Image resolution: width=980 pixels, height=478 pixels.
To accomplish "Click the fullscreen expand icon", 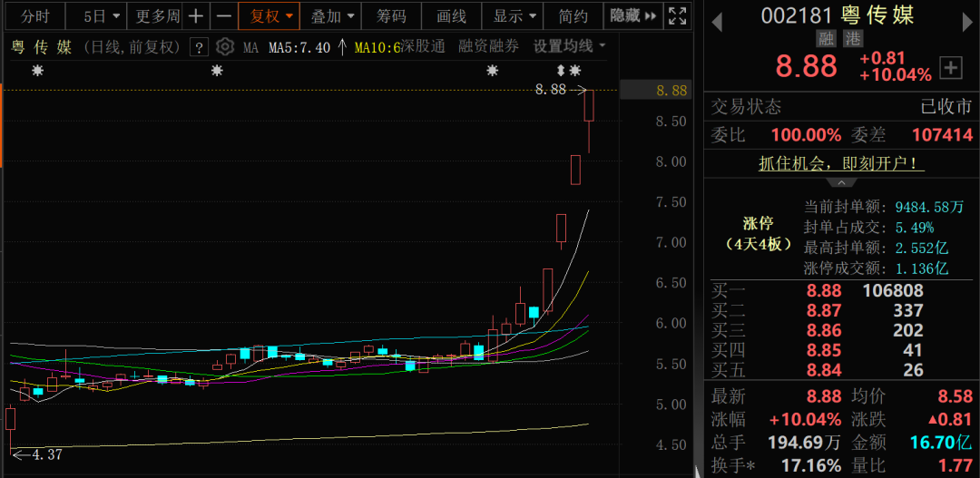I will [677, 16].
